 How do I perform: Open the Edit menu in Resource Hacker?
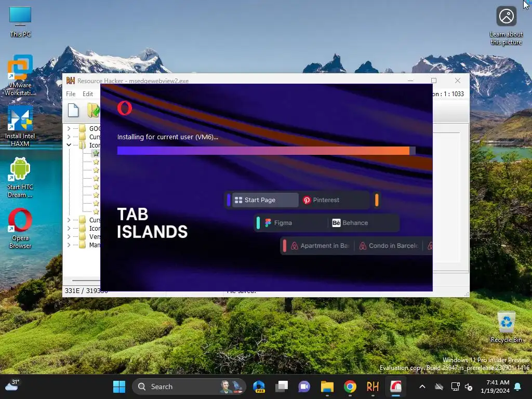tap(87, 94)
